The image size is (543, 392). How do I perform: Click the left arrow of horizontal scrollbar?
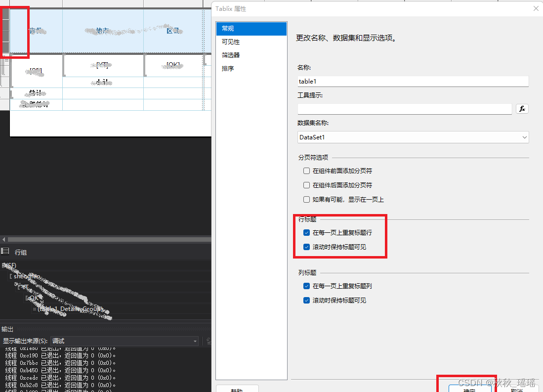pyautogui.click(x=4, y=239)
